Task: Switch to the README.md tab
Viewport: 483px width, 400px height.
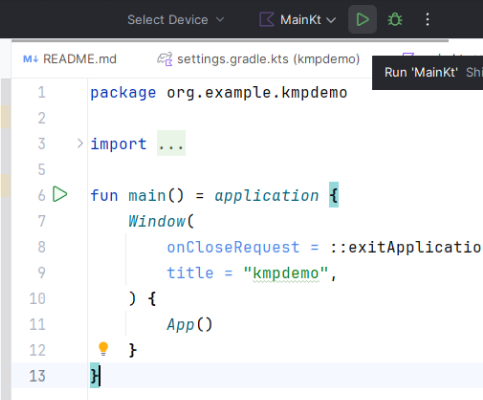Action: [70, 59]
